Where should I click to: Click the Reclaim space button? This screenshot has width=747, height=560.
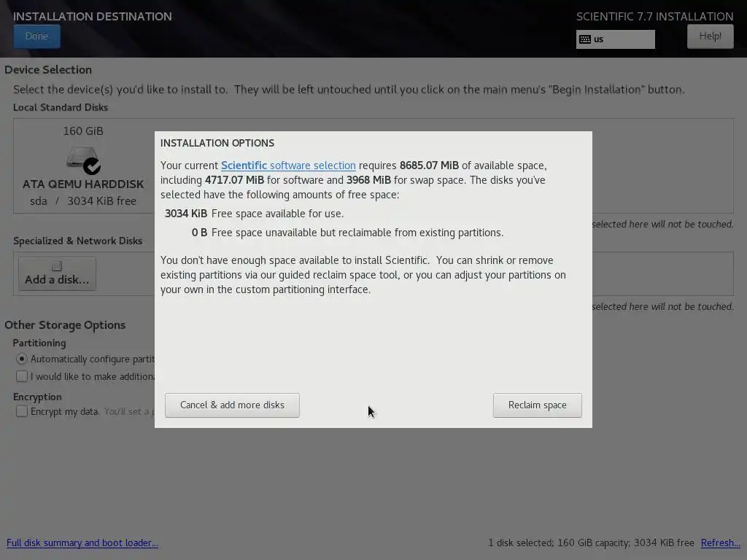click(537, 405)
